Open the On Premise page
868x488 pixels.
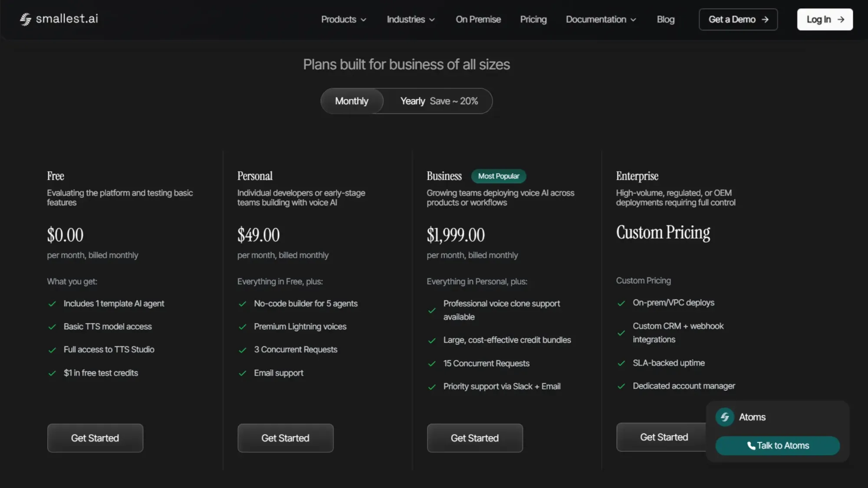tap(478, 20)
